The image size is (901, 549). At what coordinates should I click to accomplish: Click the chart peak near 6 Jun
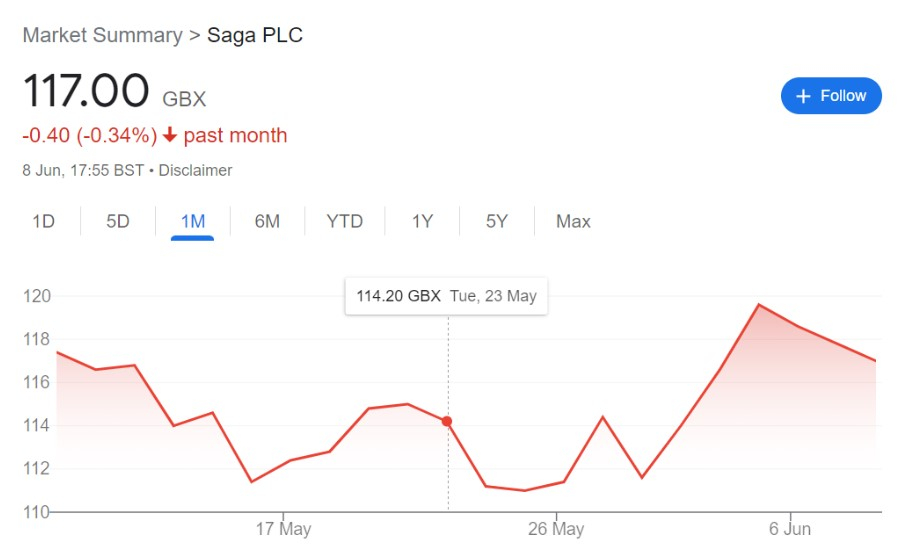pos(758,304)
